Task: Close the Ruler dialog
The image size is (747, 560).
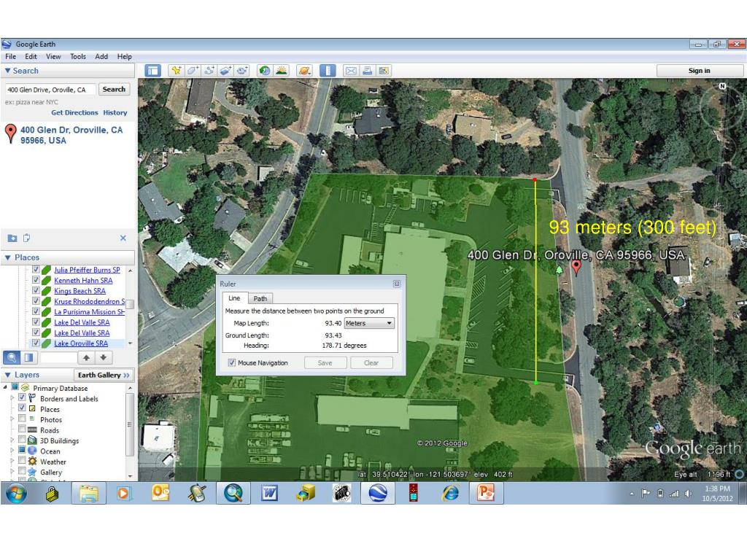Action: 396,284
